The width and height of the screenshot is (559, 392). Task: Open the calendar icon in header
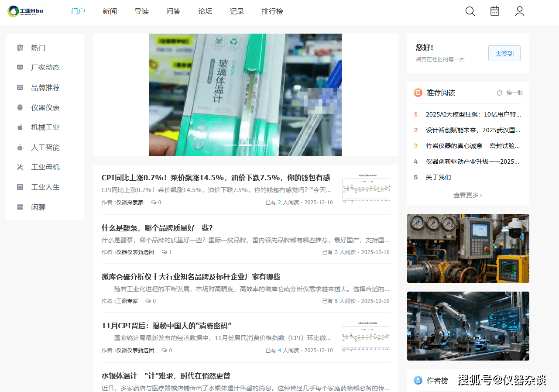[494, 11]
